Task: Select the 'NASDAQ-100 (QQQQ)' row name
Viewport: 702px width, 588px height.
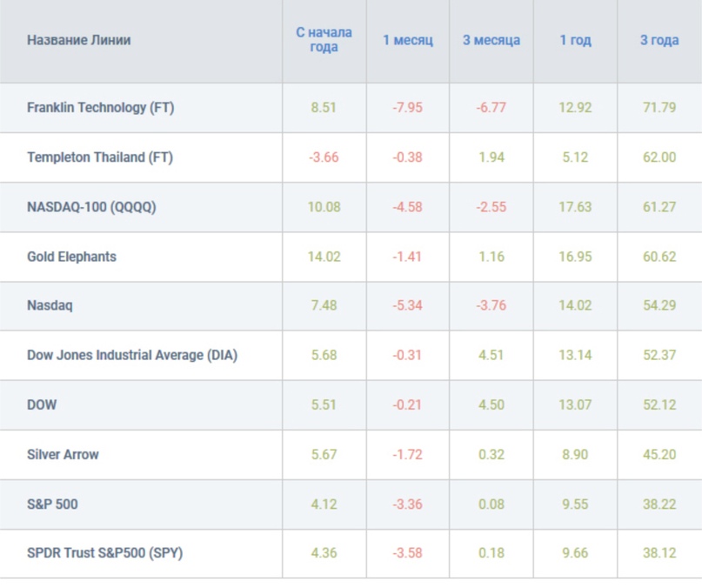Action: 91,207
